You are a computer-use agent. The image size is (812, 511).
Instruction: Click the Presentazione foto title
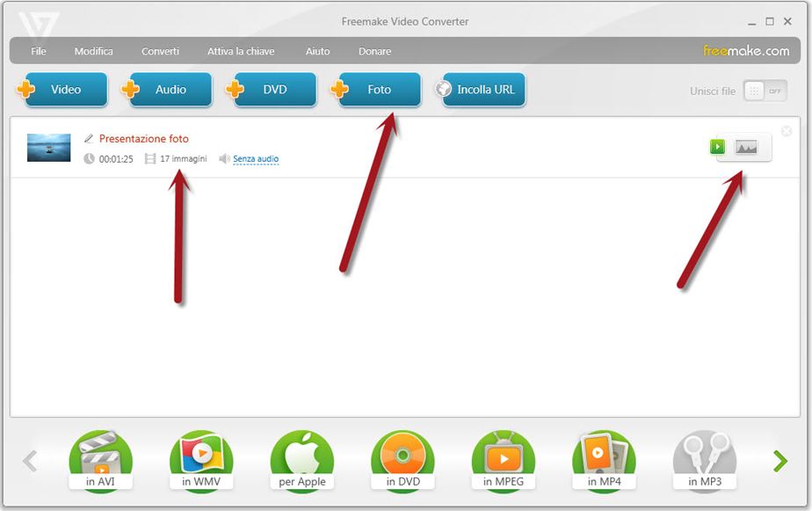[x=144, y=138]
